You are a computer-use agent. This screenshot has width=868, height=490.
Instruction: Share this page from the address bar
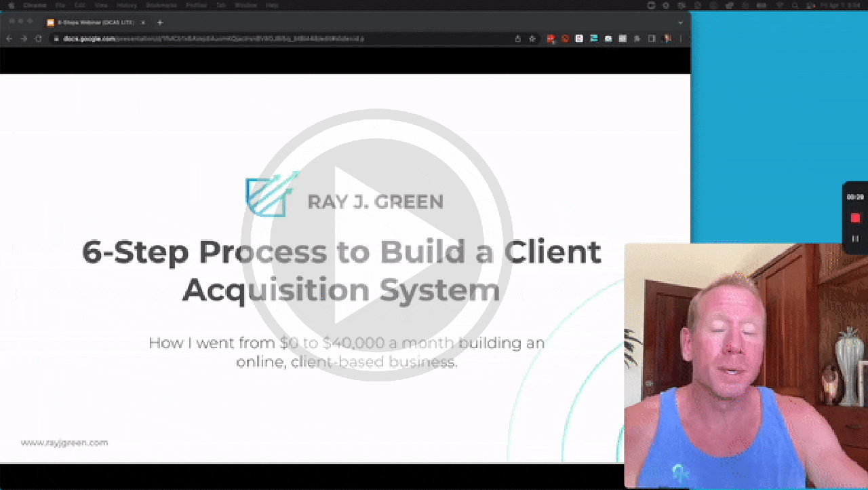coord(518,39)
